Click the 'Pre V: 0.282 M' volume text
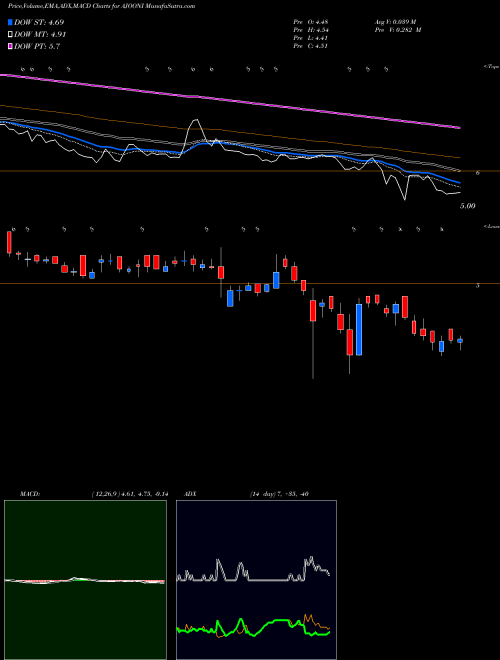The height and width of the screenshot is (660, 500). pyautogui.click(x=398, y=30)
